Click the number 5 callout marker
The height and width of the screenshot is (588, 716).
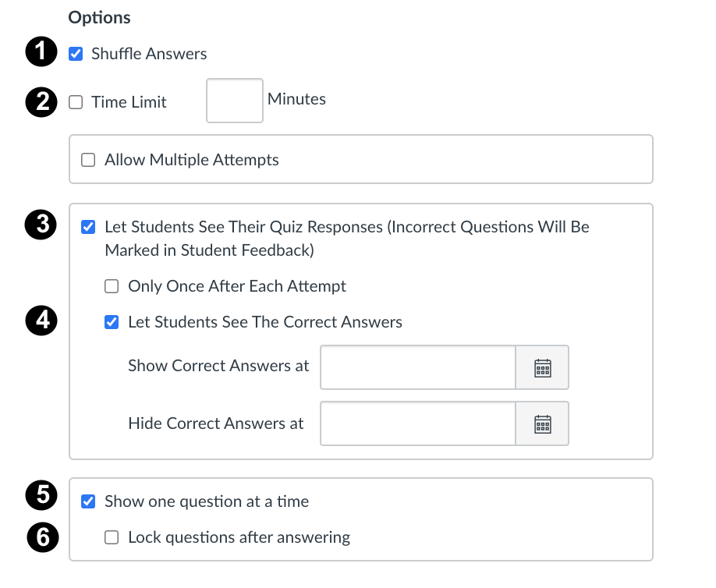(41, 494)
